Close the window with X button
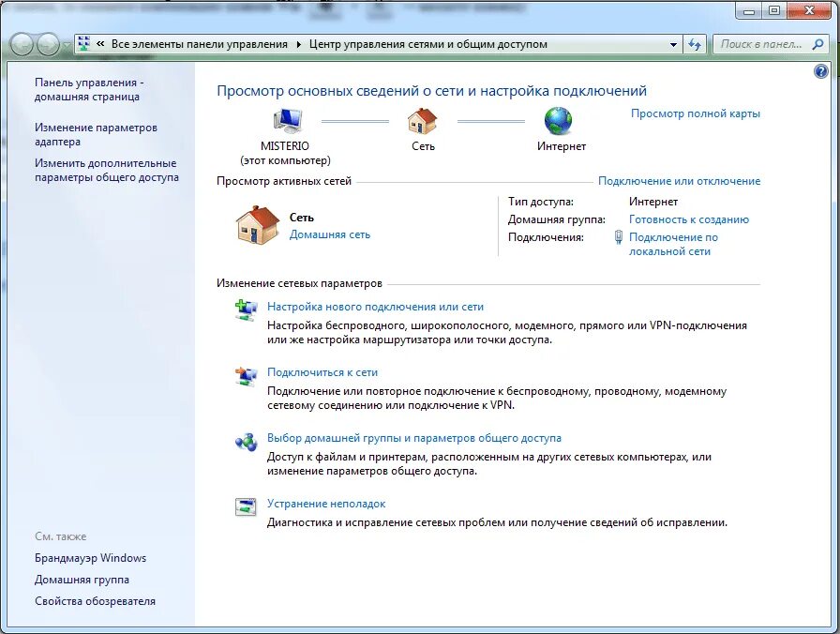Screen dimensions: 840x634 [809, 10]
